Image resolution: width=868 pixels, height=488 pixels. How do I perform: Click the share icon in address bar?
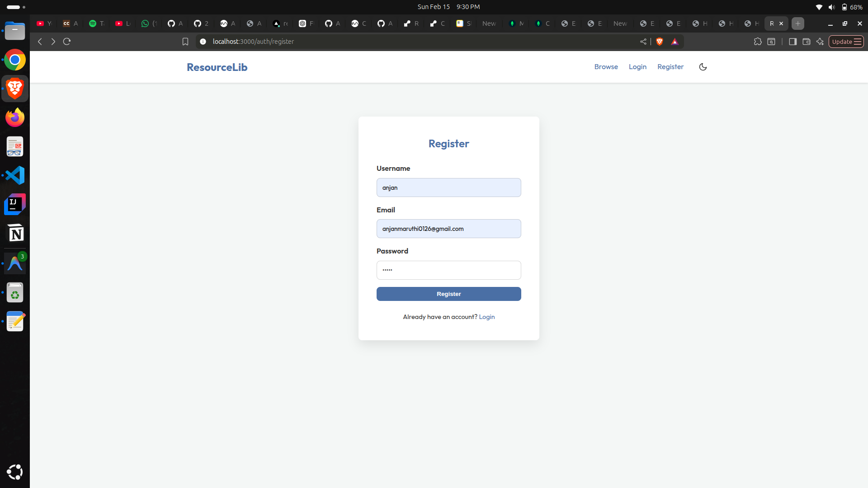click(643, 42)
